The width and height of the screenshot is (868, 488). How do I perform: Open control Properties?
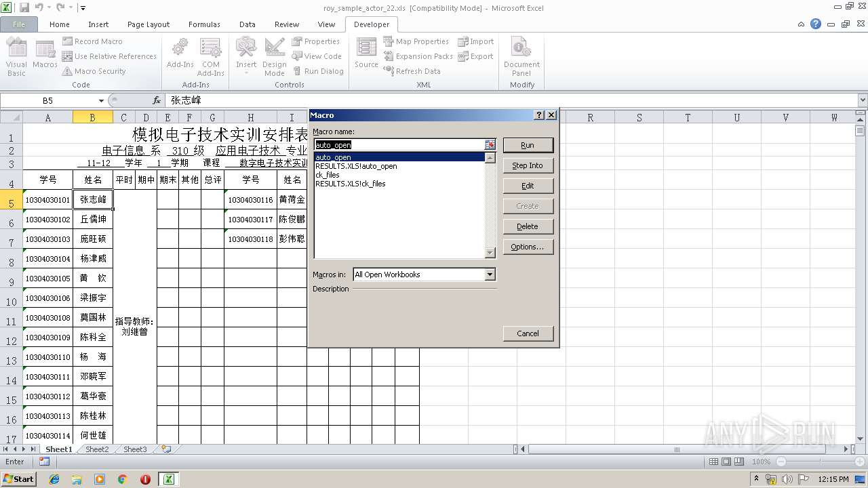pyautogui.click(x=315, y=41)
